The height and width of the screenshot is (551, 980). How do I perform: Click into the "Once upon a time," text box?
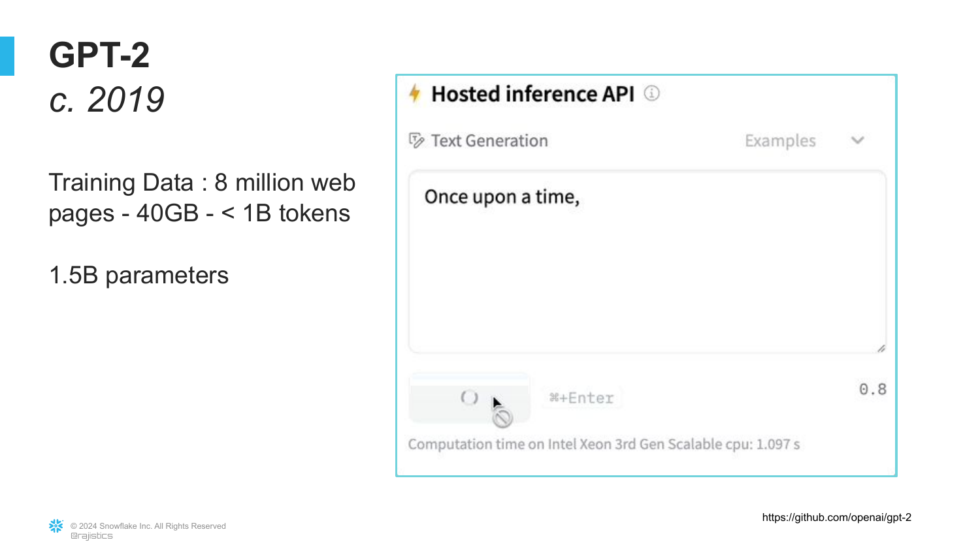(x=647, y=261)
